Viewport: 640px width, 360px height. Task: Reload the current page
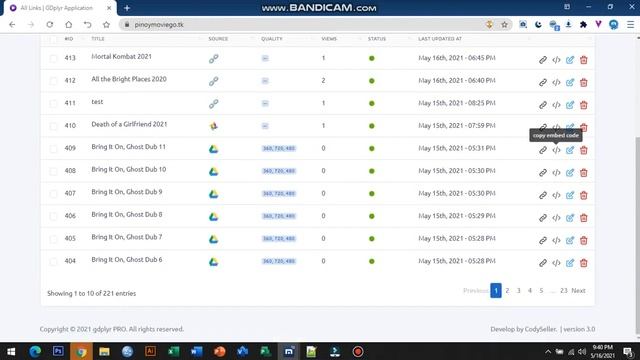tap(50, 24)
